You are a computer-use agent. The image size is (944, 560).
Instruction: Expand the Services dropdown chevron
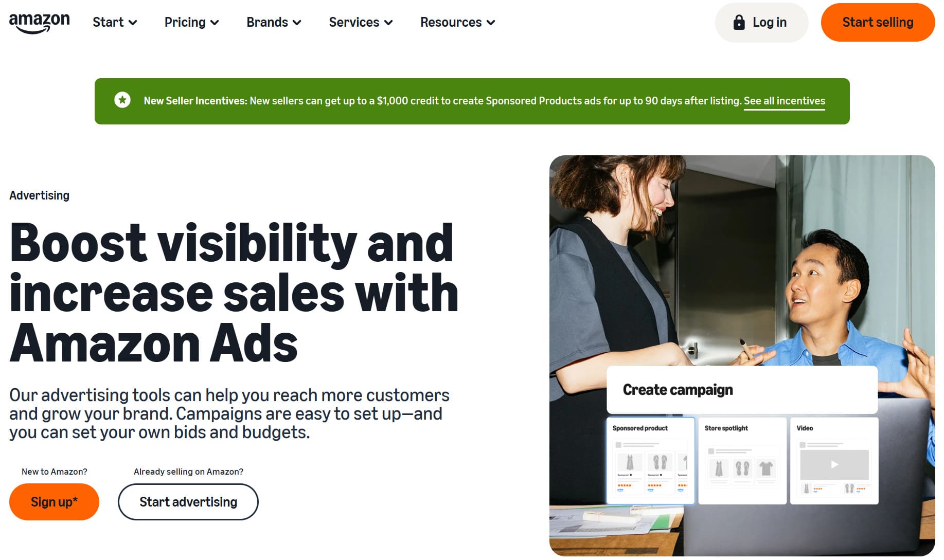388,23
